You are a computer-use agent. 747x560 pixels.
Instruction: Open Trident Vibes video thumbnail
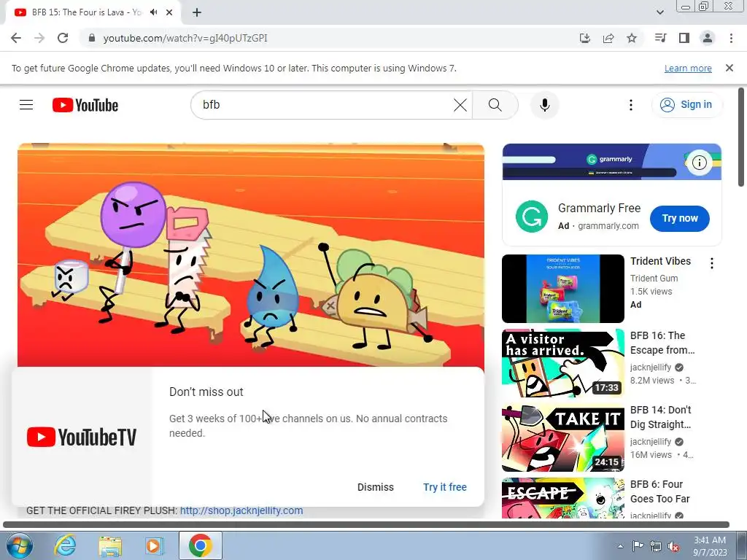[563, 289]
